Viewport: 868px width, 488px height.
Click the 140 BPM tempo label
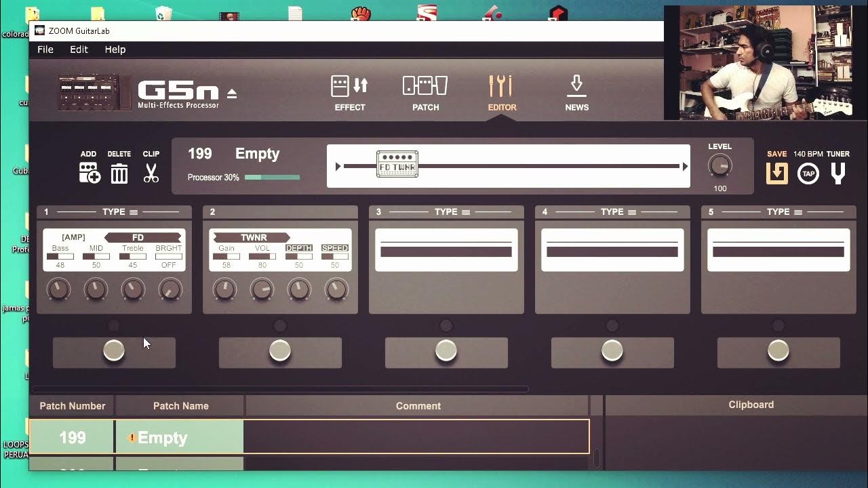coord(808,154)
